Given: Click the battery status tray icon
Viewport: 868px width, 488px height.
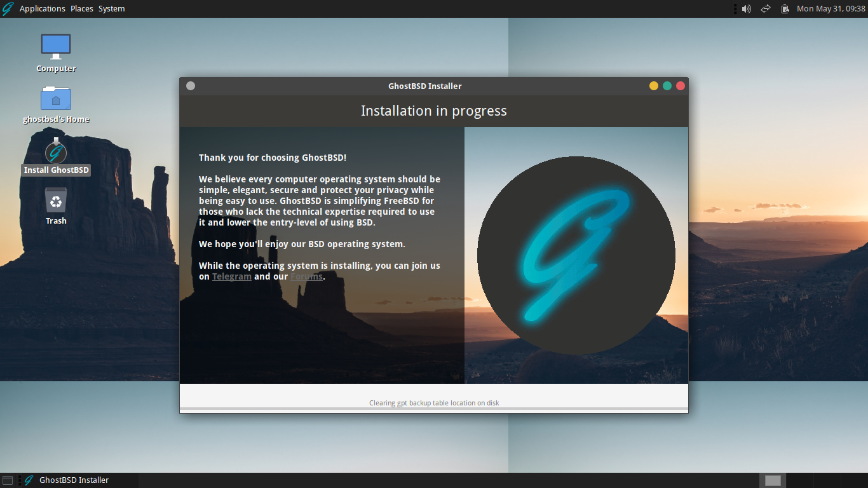Looking at the screenshot, I should tap(785, 9).
